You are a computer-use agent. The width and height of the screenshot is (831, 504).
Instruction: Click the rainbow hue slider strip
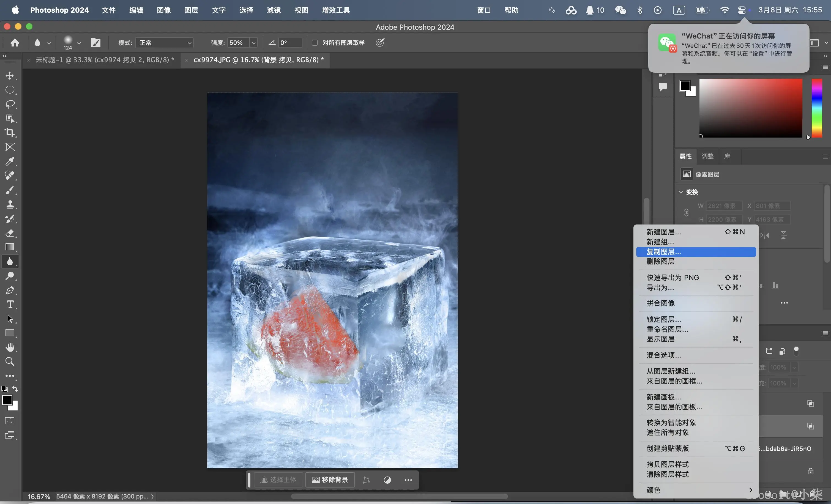pos(816,108)
